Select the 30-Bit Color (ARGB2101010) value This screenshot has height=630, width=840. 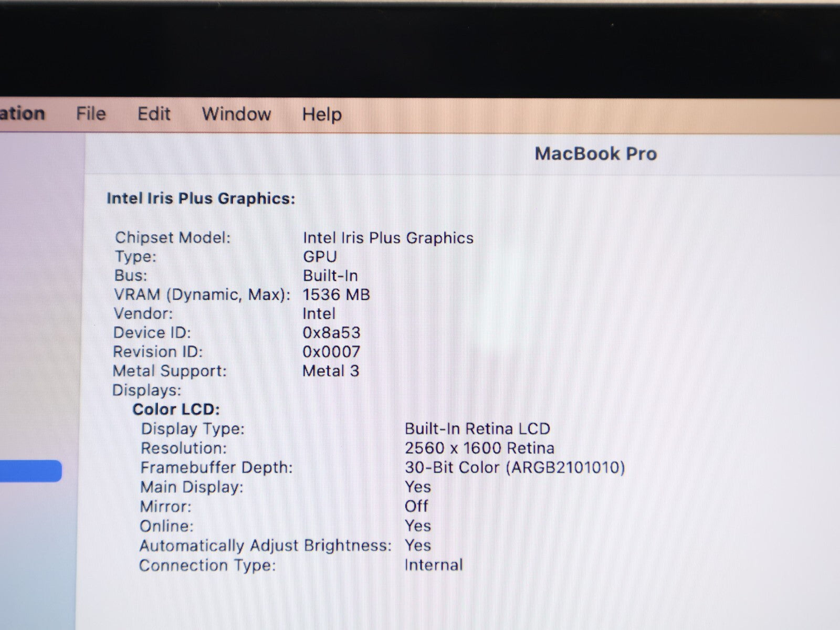click(x=515, y=468)
